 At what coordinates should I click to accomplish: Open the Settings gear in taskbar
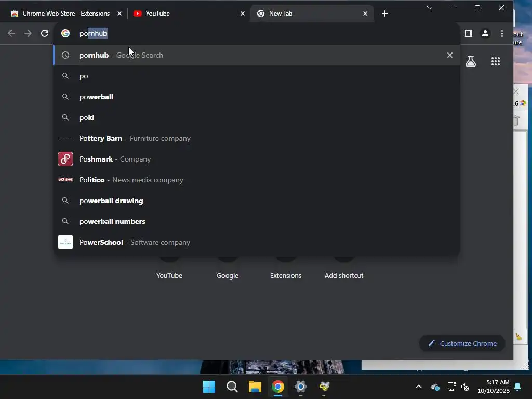pos(301,387)
